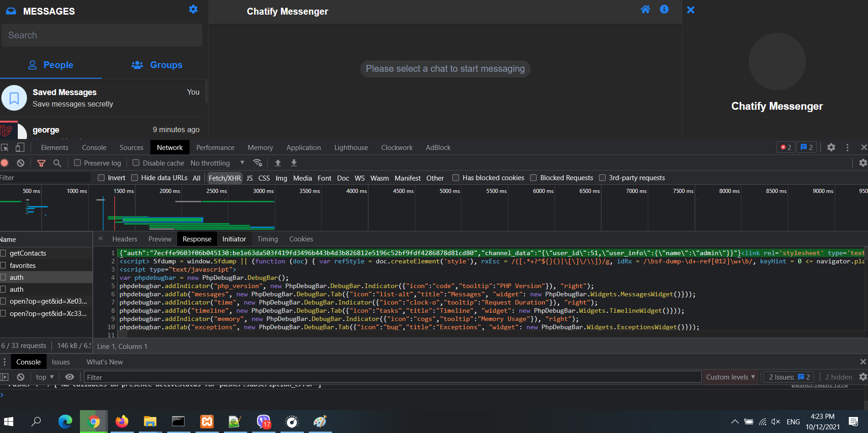Check the Disable cache option
The height and width of the screenshot is (433, 868).
click(x=136, y=163)
